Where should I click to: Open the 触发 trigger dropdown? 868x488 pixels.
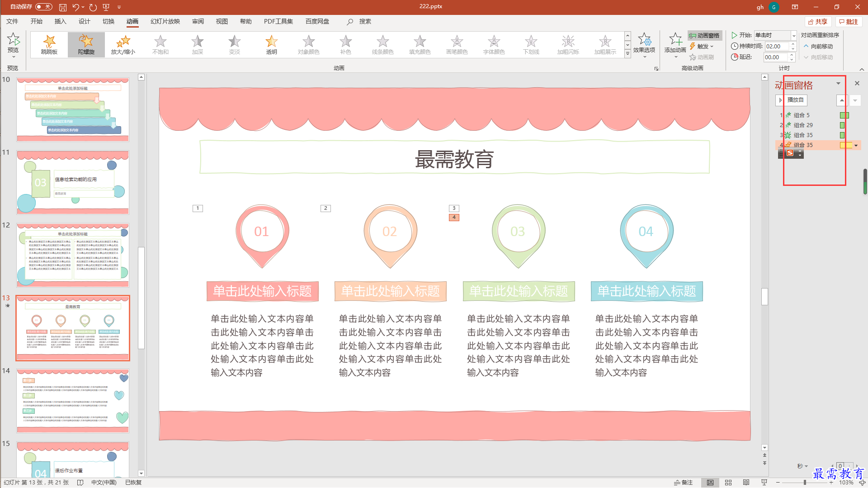pos(702,46)
